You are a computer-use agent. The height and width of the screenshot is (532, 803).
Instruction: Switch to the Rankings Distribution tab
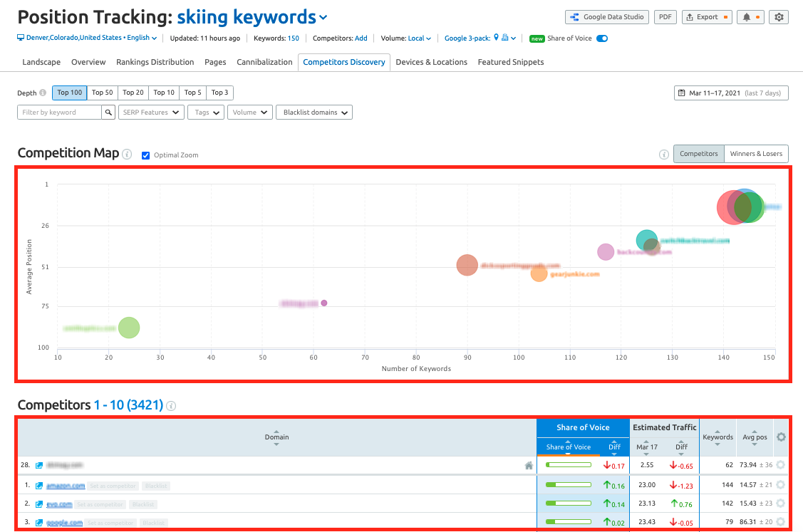155,62
